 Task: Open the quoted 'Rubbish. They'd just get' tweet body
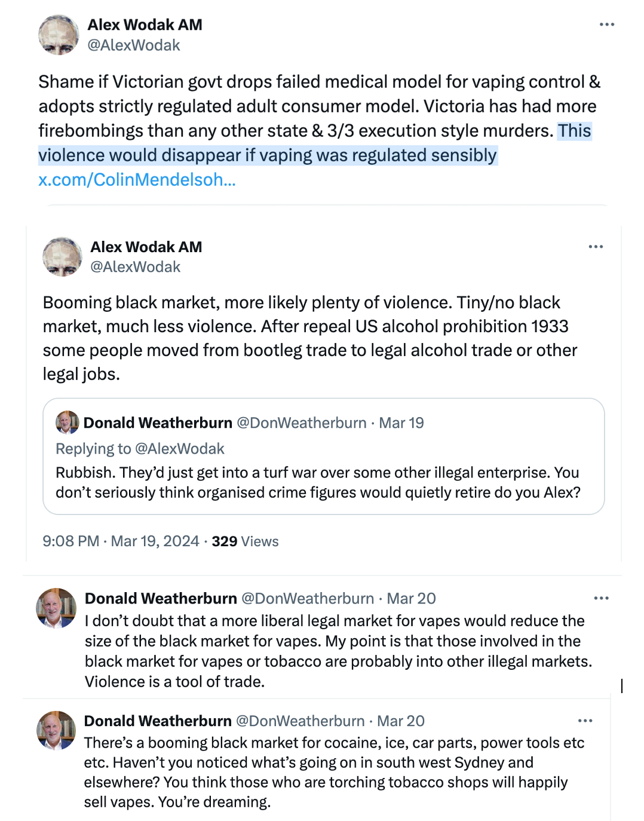point(318,483)
